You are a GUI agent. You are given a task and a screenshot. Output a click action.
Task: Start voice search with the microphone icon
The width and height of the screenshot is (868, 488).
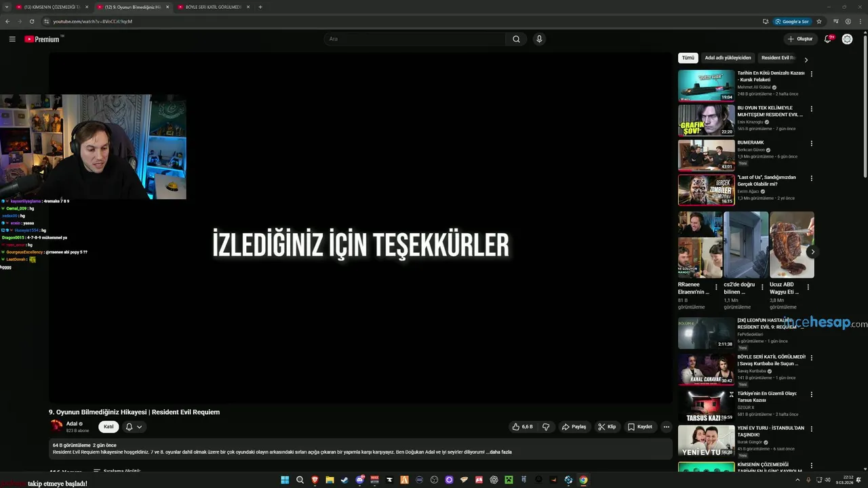point(539,39)
